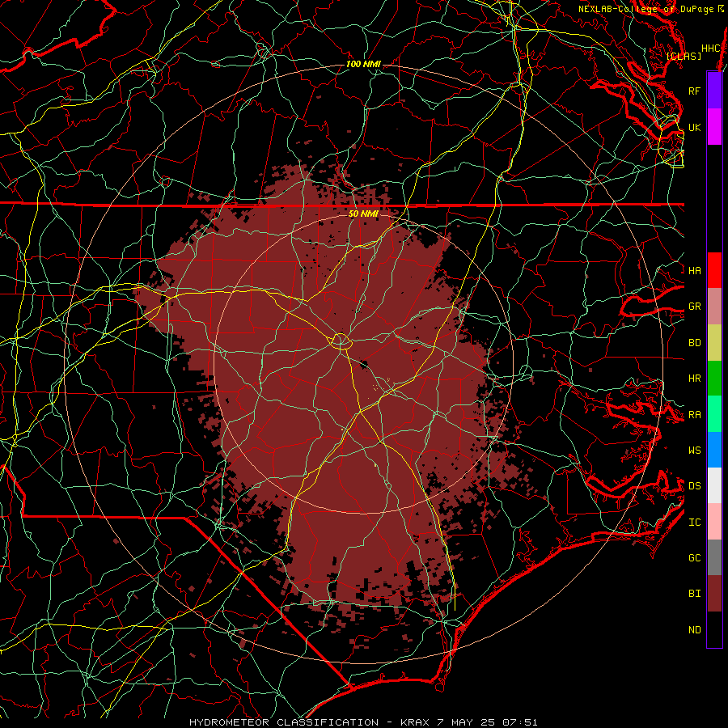Click the GC legend label
728x728 pixels.
click(694, 557)
